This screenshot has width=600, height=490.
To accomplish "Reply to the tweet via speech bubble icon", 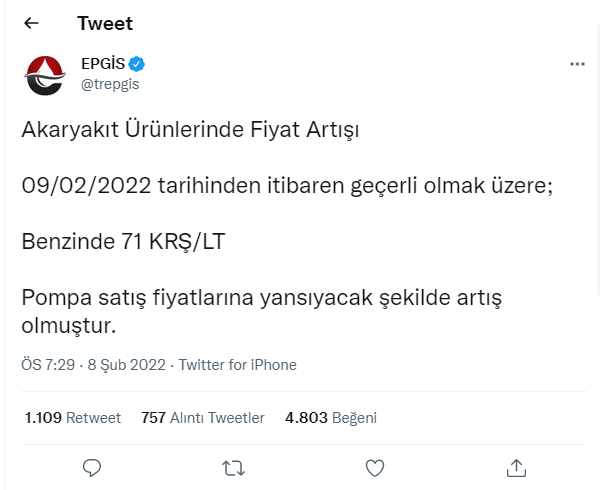I will point(92,467).
